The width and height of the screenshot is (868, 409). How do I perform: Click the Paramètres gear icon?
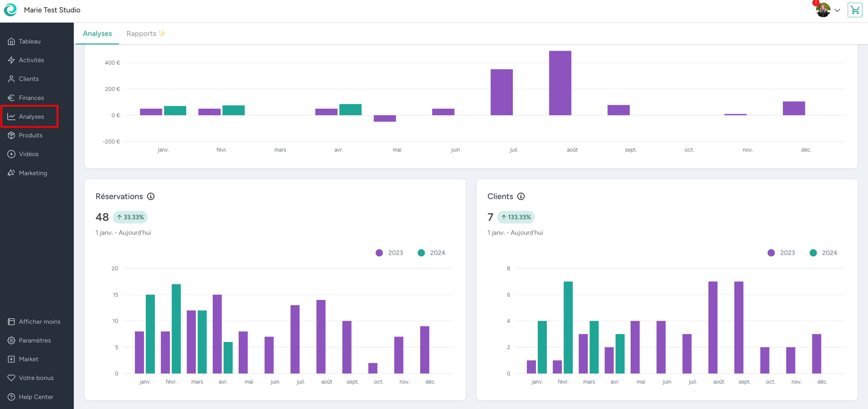click(11, 340)
